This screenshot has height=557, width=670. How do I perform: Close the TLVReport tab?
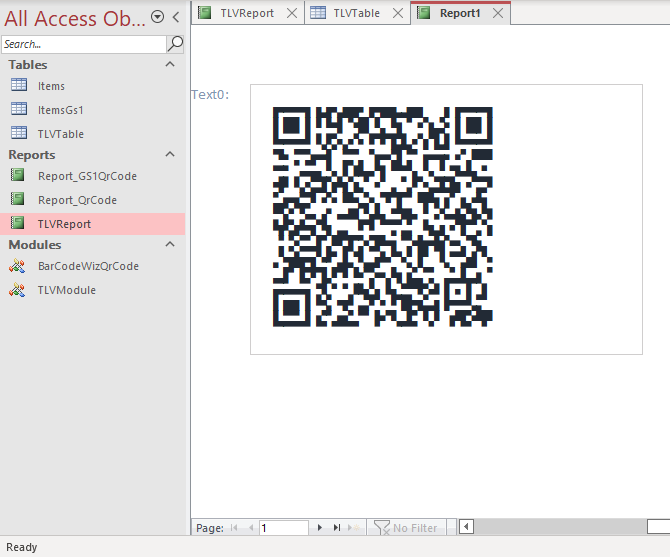coord(292,13)
